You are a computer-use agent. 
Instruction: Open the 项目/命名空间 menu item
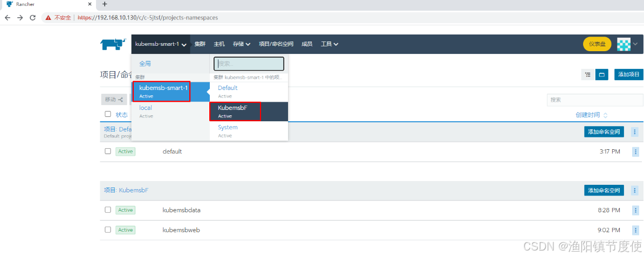[276, 44]
